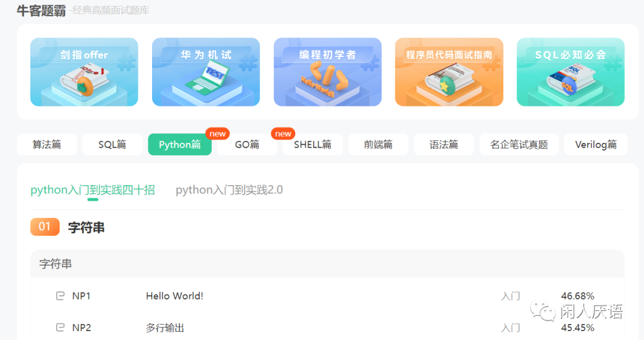
Task: Switch to the 语法篇 tab
Action: [444, 144]
